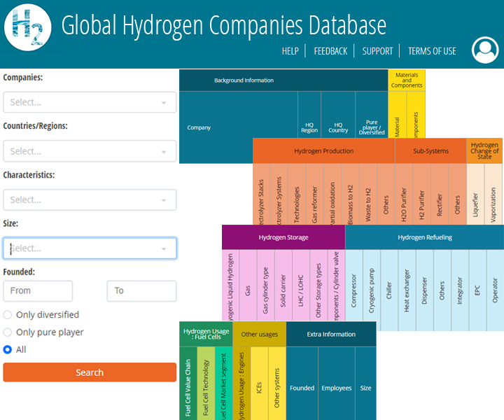Select the Only diversified radio button
Viewport: 504px width, 420px height.
[x=8, y=315]
